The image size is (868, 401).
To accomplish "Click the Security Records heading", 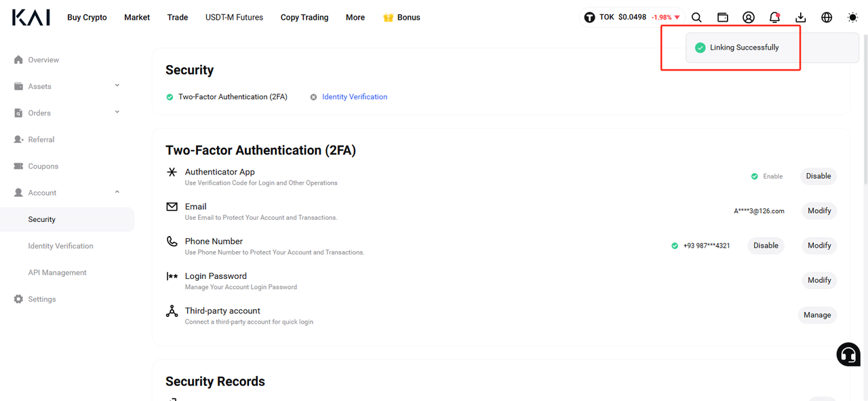I will click(x=215, y=381).
